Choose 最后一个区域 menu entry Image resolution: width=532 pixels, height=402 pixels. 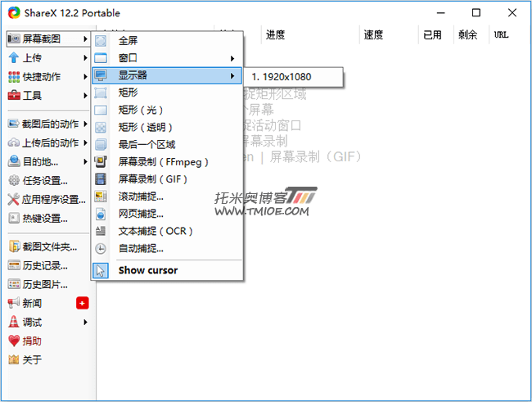point(168,145)
